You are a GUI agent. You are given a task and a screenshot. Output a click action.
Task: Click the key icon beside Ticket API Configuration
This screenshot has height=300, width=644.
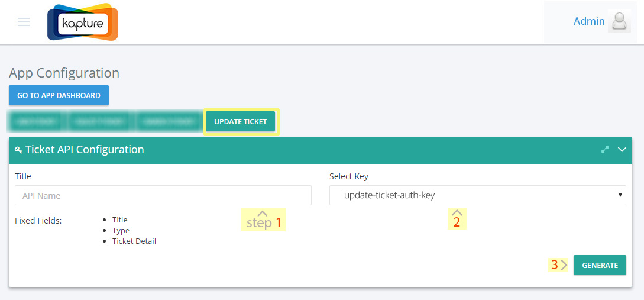tap(18, 150)
